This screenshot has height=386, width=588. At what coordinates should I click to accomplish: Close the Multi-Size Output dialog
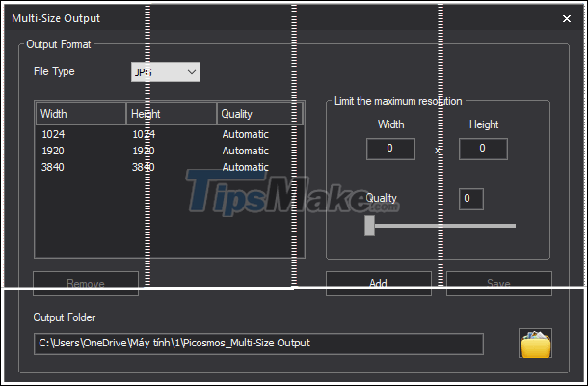(567, 18)
